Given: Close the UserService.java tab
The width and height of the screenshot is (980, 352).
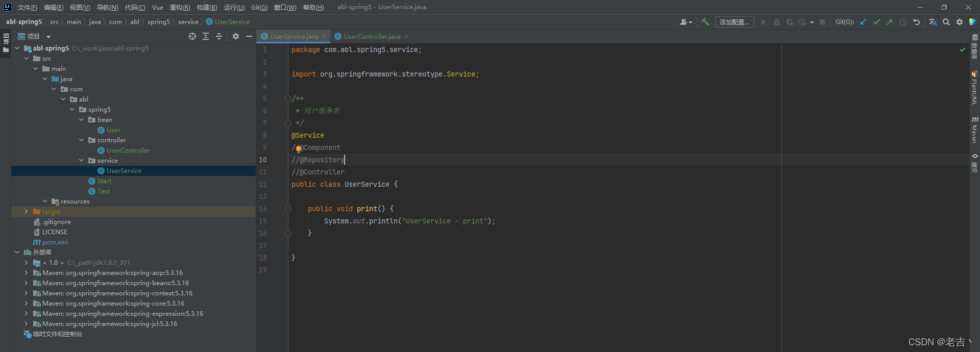Looking at the screenshot, I should tap(324, 36).
